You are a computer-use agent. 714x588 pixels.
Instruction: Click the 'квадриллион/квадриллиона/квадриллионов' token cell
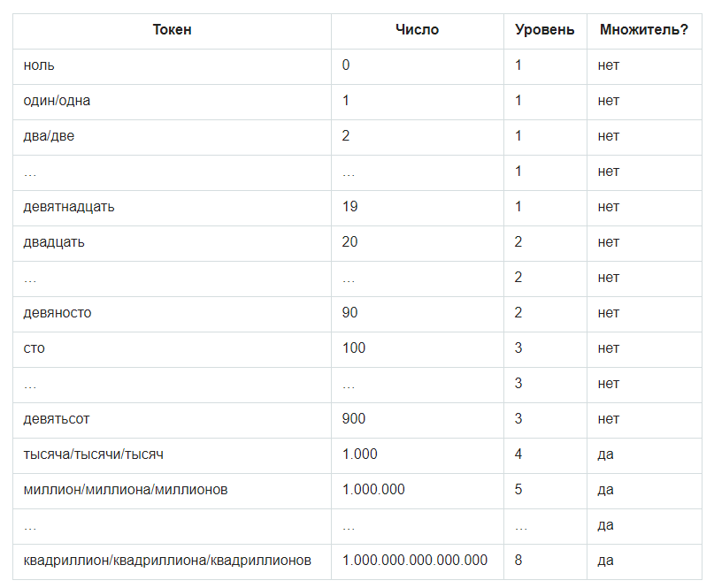[167, 561]
